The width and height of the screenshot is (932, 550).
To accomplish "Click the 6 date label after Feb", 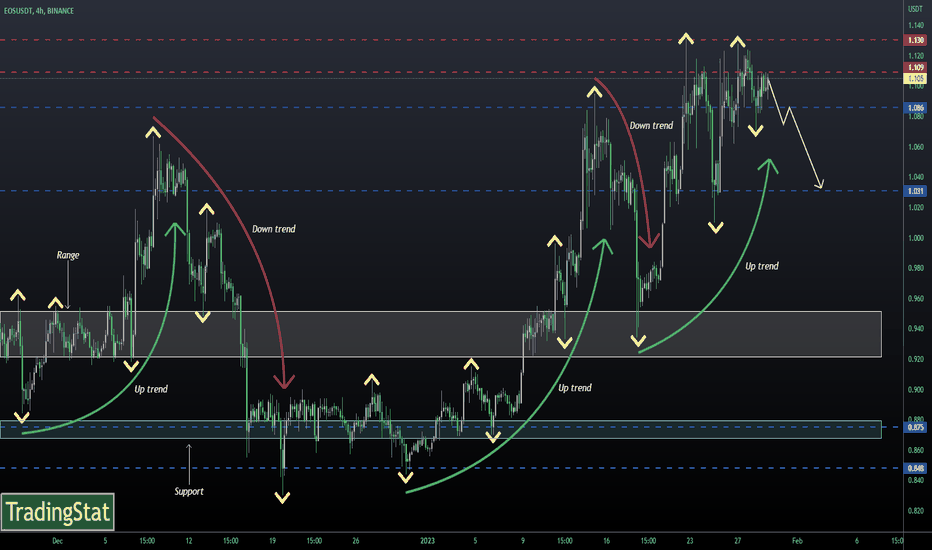I will click(x=857, y=541).
